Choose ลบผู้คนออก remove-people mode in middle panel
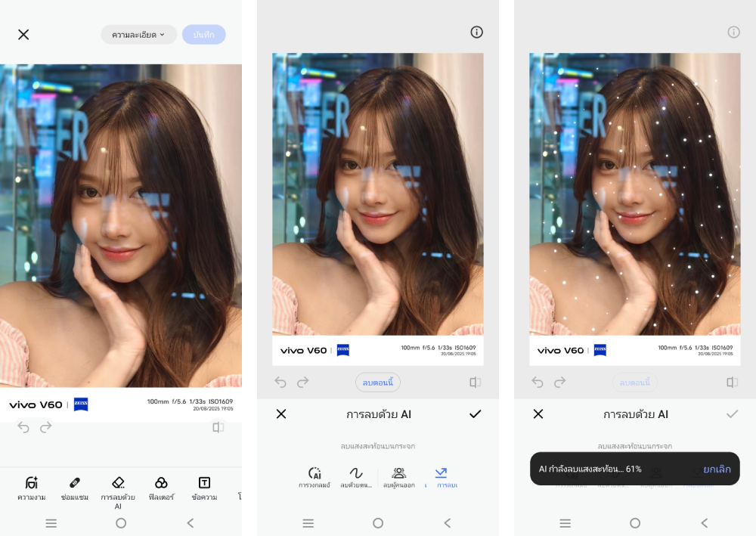The image size is (756, 536). (399, 478)
